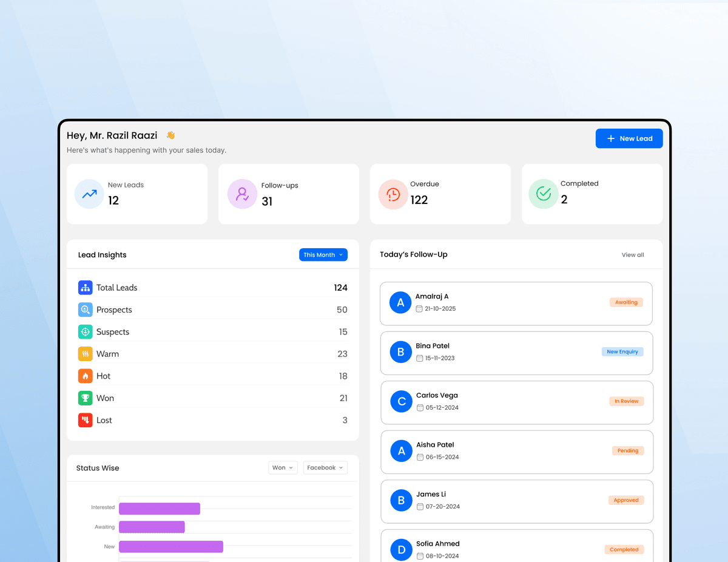The image size is (728, 562).
Task: Click the Follow-ups person icon
Action: point(242,194)
